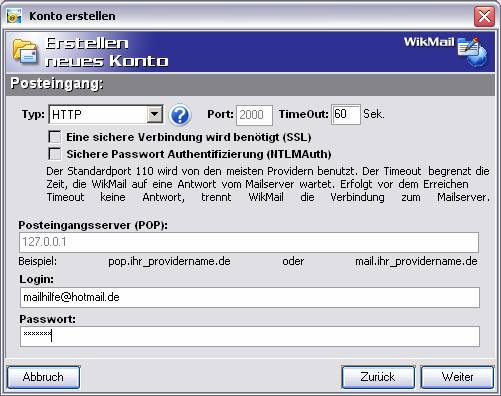The width and height of the screenshot is (501, 396).
Task: Click the Posteingangsserver field with 127.0.0.1
Action: (249, 242)
